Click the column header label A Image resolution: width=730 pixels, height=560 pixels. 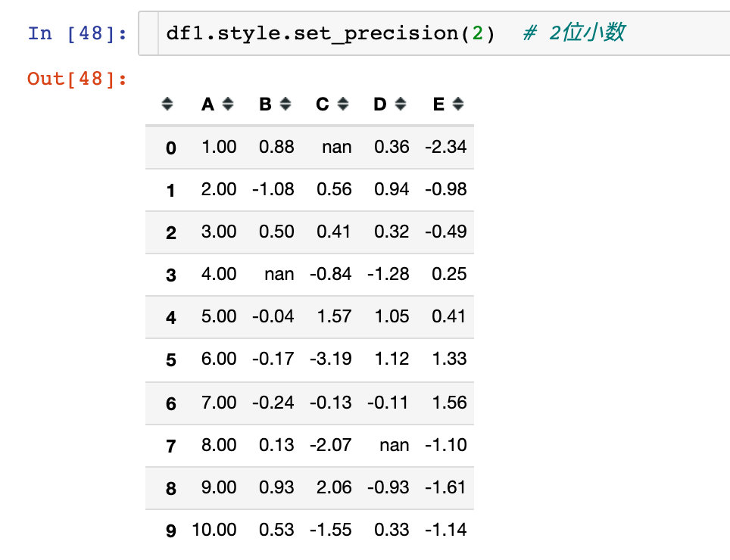pos(207,104)
